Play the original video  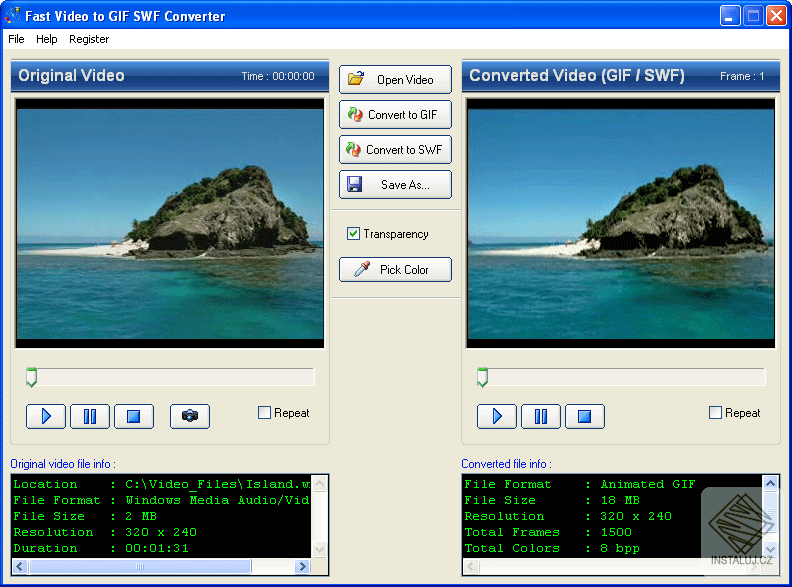tap(46, 416)
